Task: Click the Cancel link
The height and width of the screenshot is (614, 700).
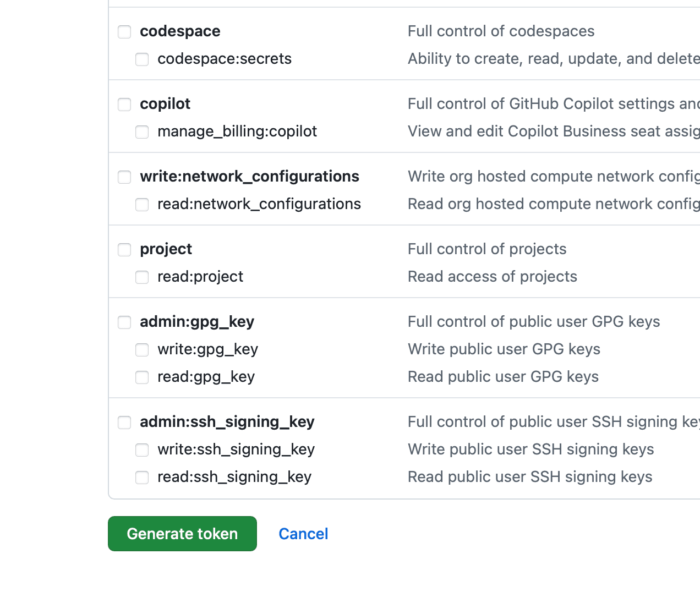Action: [x=303, y=533]
